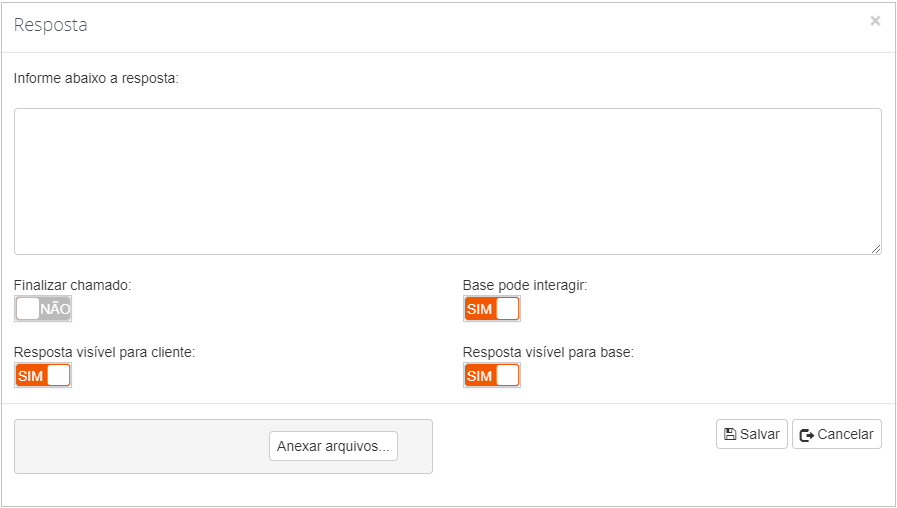Image resolution: width=897 pixels, height=508 pixels.
Task: Open the Anexar arquivos file chooser
Action: click(334, 446)
